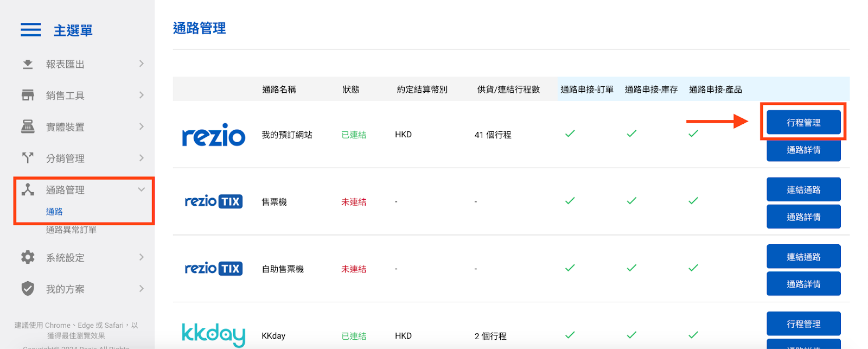This screenshot has width=868, height=349.
Task: Click the 通路名稱 column header
Action: [279, 90]
